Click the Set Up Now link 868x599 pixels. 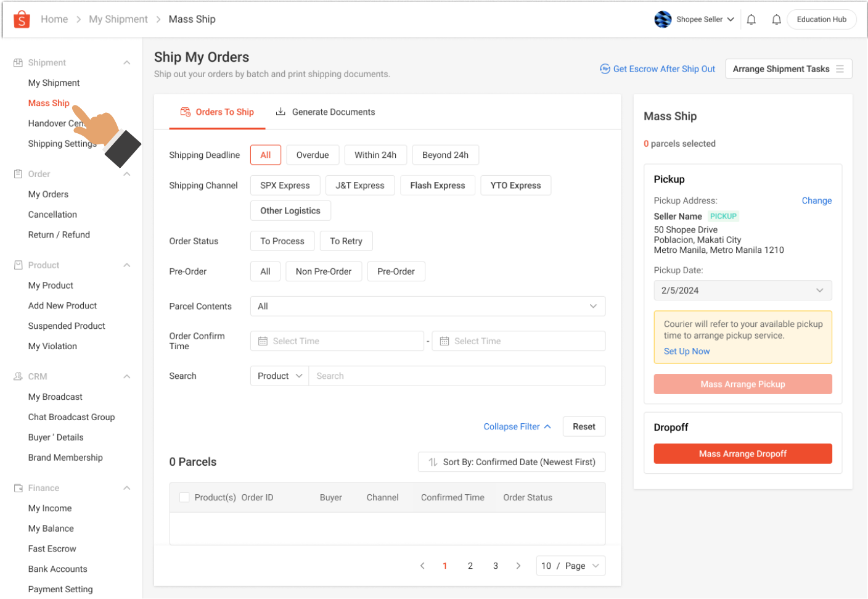pyautogui.click(x=686, y=351)
